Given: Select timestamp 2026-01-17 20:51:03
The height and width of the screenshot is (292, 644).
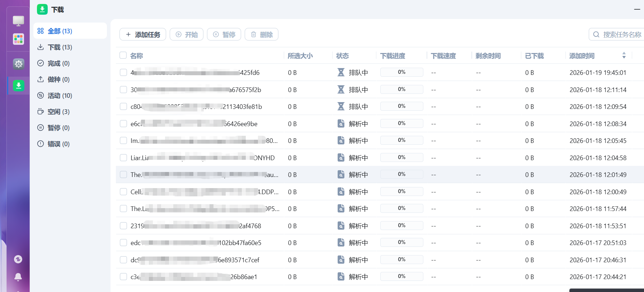Looking at the screenshot, I should (x=598, y=243).
